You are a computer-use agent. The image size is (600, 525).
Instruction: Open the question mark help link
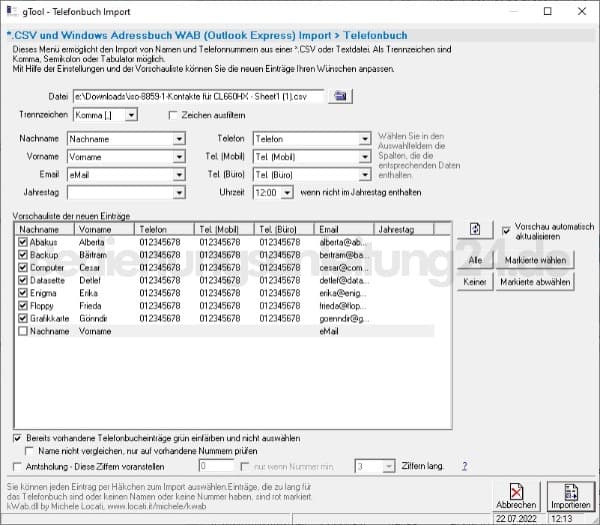[464, 466]
